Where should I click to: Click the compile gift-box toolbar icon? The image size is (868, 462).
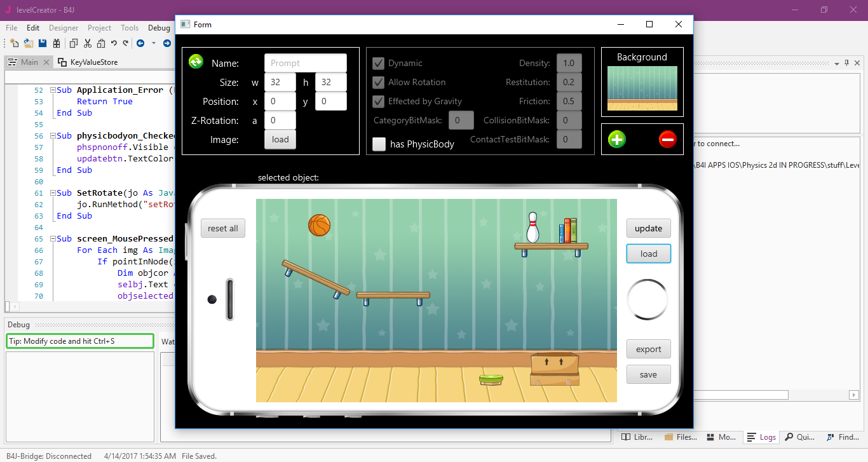click(57, 43)
